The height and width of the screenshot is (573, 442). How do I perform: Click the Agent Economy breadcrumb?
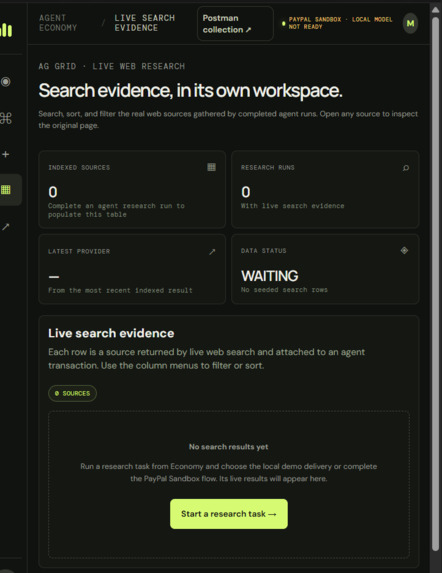click(58, 23)
